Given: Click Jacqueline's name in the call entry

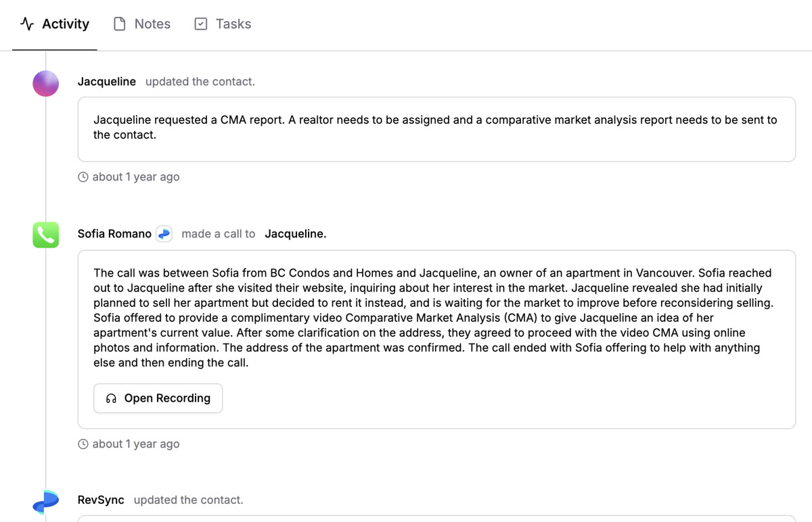Looking at the screenshot, I should (295, 234).
